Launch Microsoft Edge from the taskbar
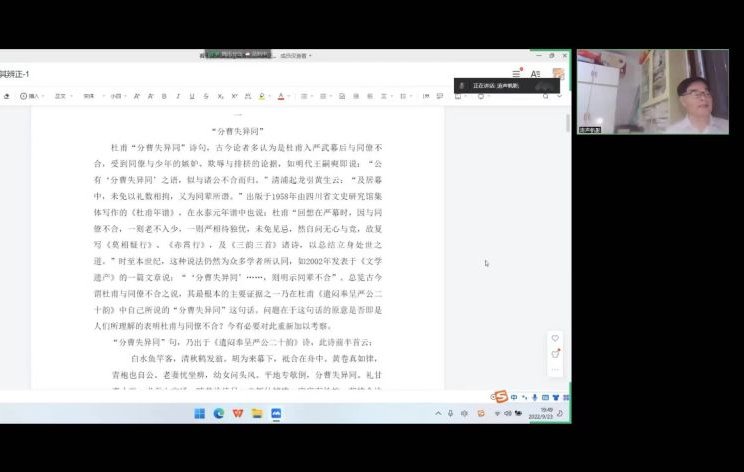Image resolution: width=744 pixels, height=472 pixels. [219, 413]
